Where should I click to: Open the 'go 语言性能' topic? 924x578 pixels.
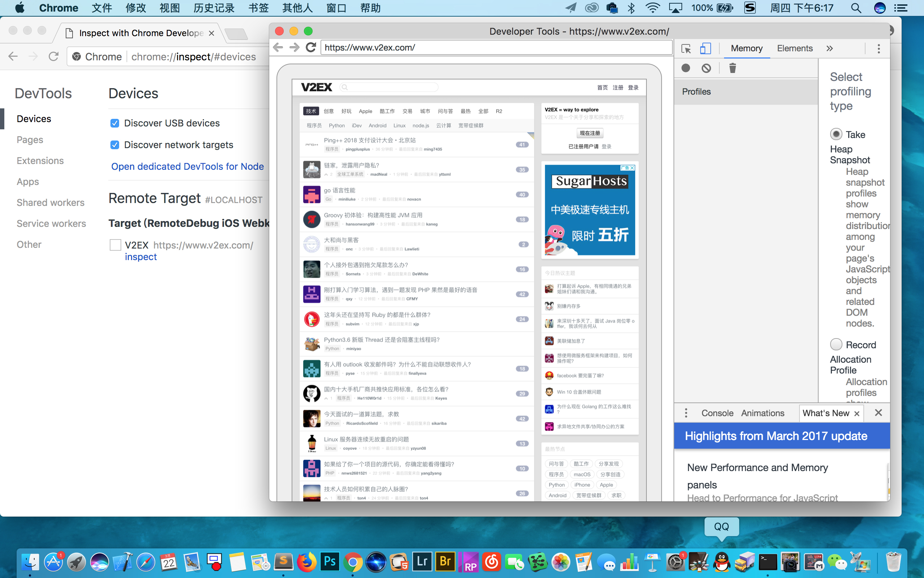tap(339, 190)
